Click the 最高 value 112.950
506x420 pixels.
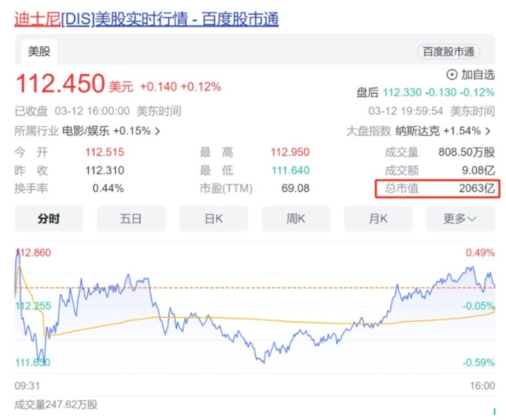[290, 152]
